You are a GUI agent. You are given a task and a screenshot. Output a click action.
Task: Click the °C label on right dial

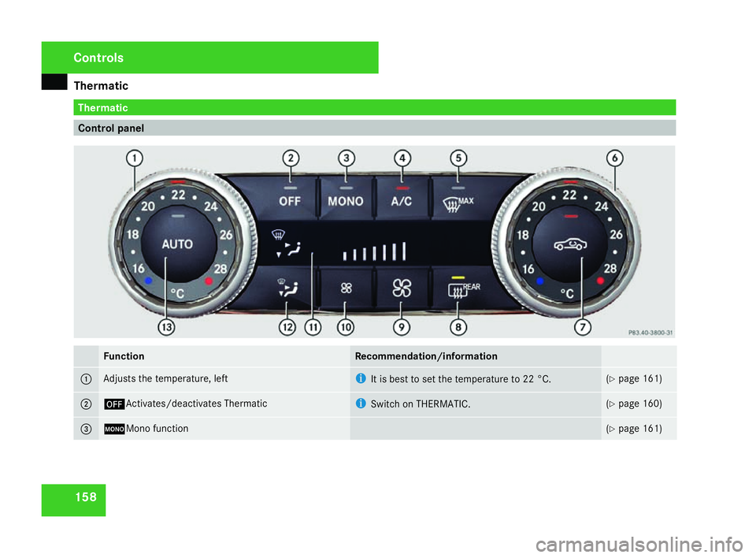567,293
